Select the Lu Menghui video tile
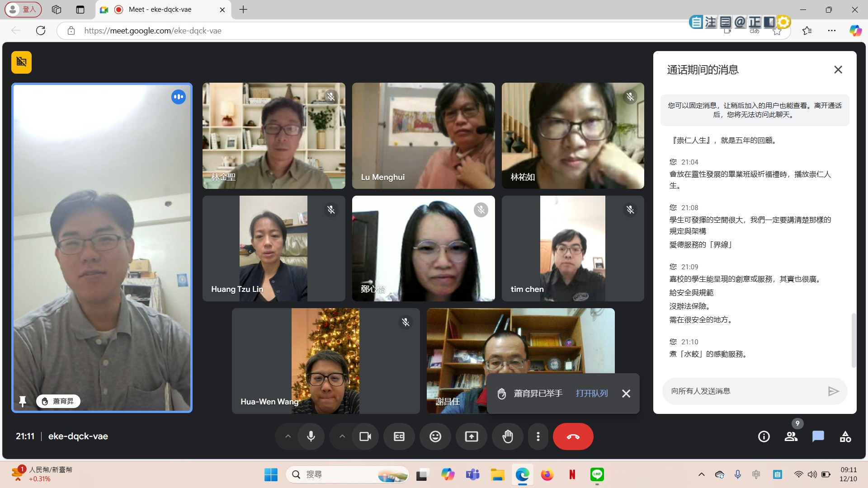The image size is (868, 488). [424, 136]
